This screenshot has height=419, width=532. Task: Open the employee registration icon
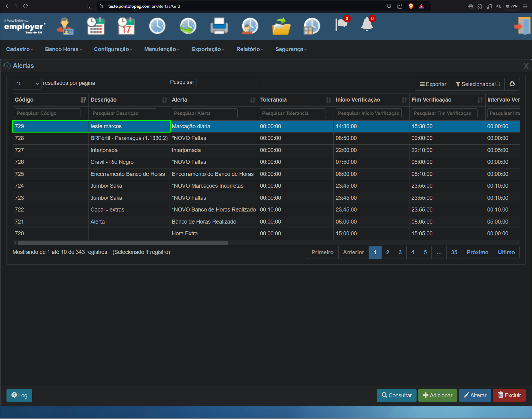[65, 26]
